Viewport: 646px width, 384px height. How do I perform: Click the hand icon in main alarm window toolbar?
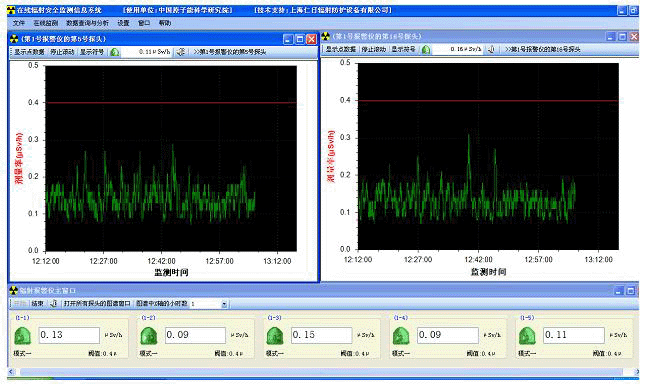click(x=54, y=304)
